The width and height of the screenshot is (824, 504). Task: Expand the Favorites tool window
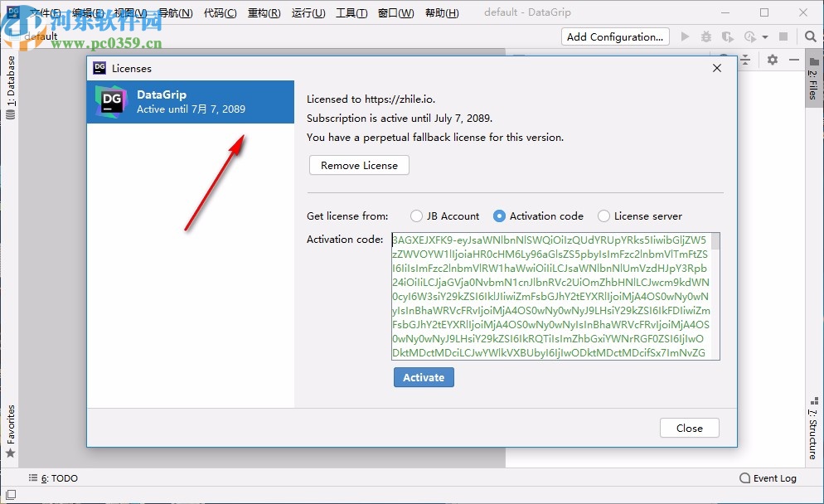[11, 431]
